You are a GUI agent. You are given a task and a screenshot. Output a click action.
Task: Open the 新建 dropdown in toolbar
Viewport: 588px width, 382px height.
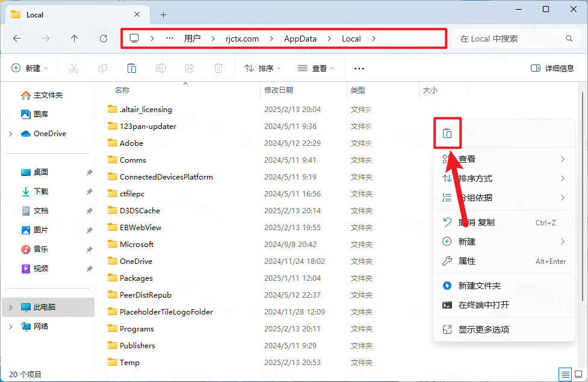click(x=30, y=68)
